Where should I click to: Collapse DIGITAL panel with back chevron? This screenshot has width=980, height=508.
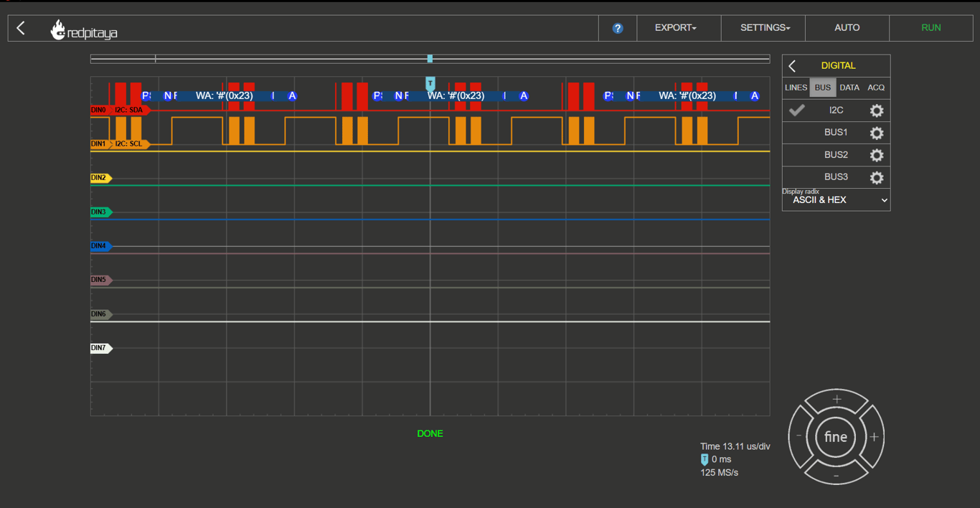[793, 66]
